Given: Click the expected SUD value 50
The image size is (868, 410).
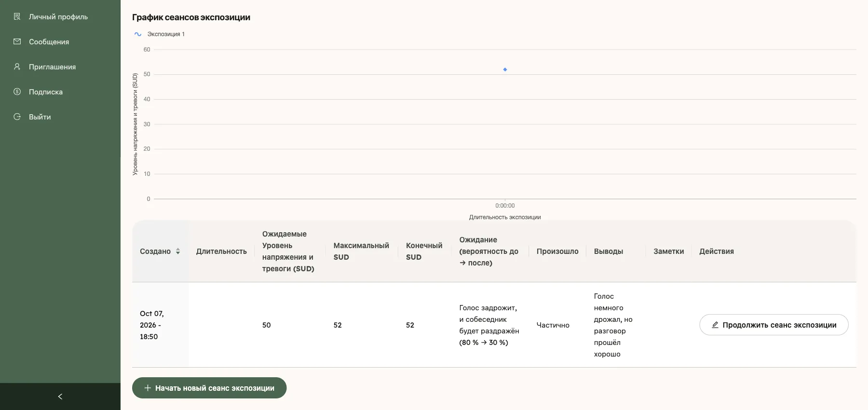Looking at the screenshot, I should click(x=267, y=325).
